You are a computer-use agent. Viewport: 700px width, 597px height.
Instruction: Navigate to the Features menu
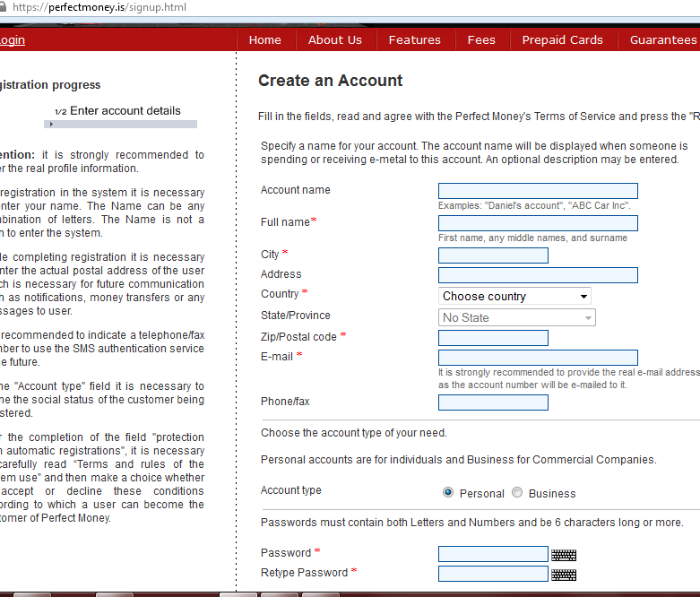[414, 39]
